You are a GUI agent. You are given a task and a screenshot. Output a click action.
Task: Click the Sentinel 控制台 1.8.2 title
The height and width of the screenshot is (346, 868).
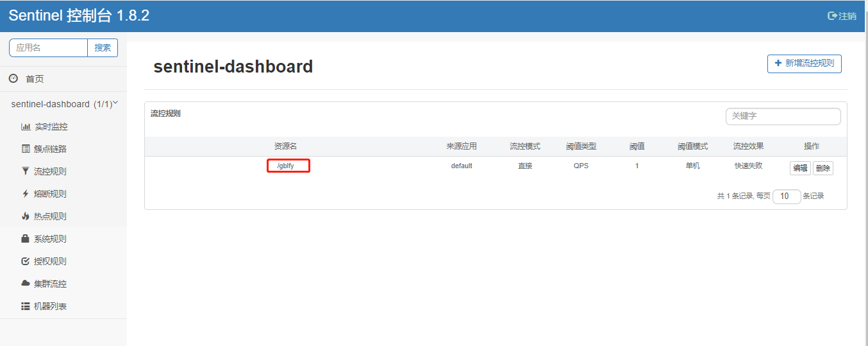point(79,16)
